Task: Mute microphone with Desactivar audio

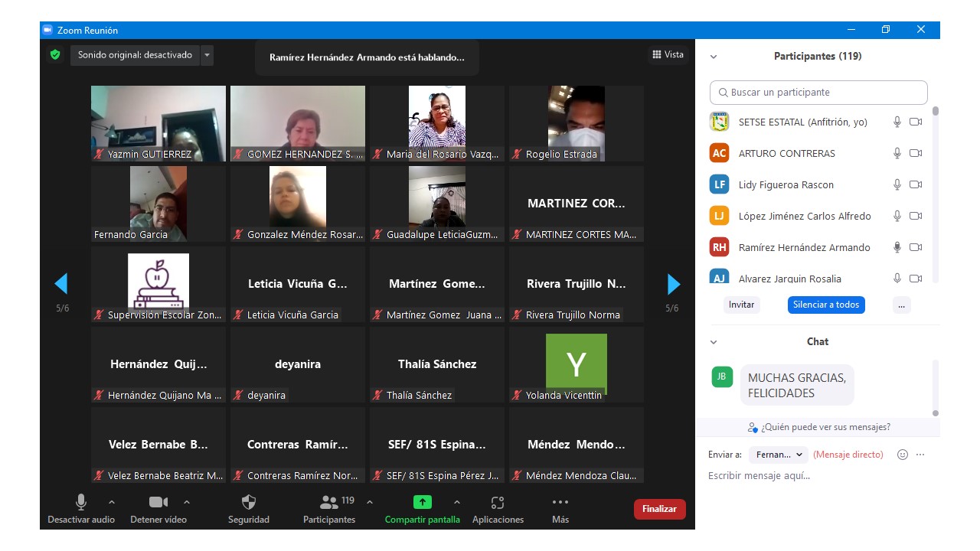Action: pyautogui.click(x=81, y=509)
